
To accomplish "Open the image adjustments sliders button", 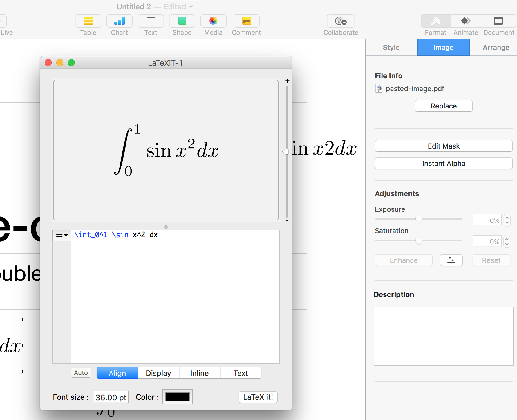I will (451, 260).
